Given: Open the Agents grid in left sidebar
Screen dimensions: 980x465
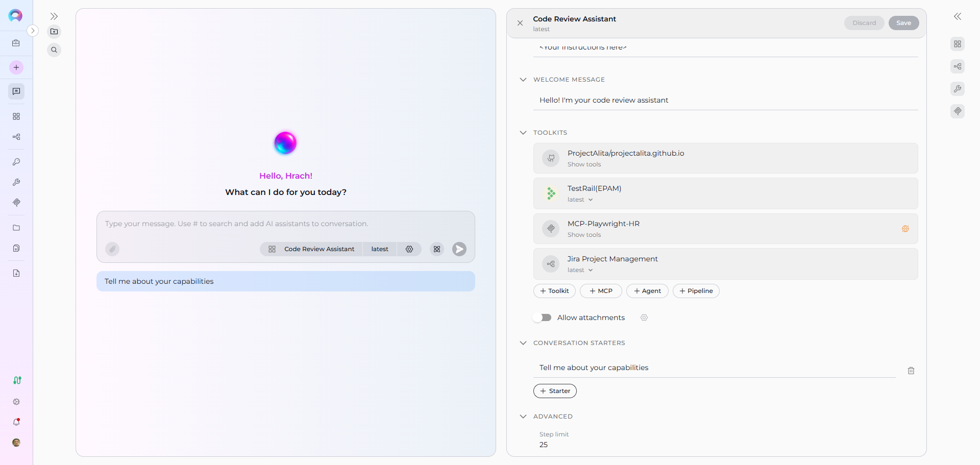Looking at the screenshot, I should [16, 116].
